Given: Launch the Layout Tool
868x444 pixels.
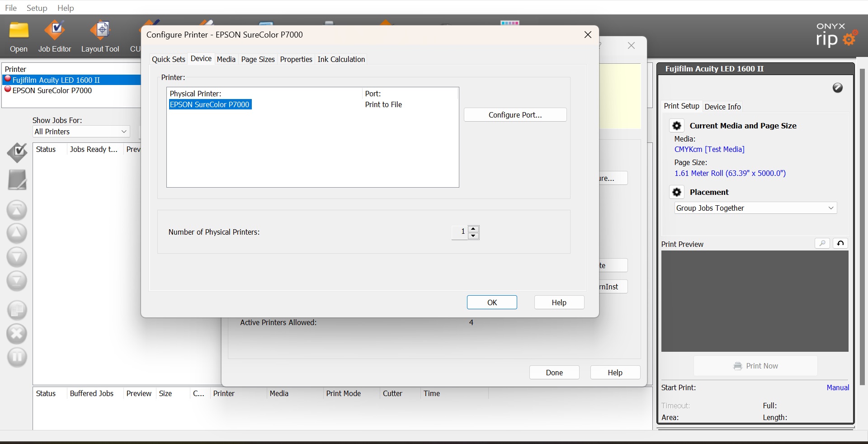Looking at the screenshot, I should pos(100,36).
